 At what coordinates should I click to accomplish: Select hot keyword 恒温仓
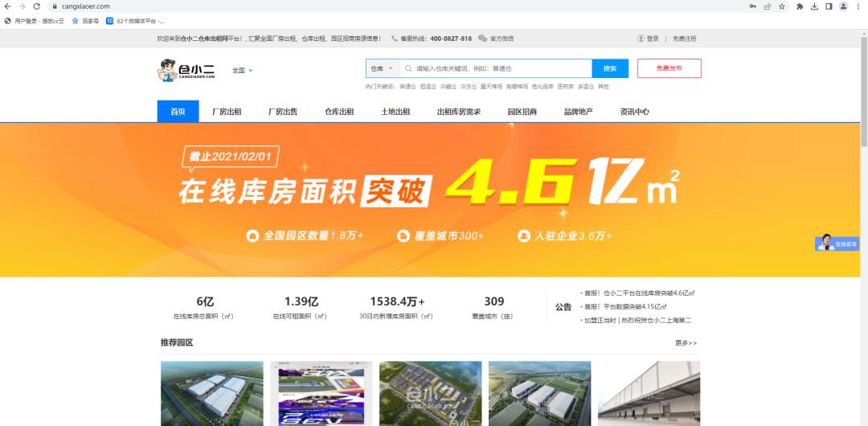[428, 87]
